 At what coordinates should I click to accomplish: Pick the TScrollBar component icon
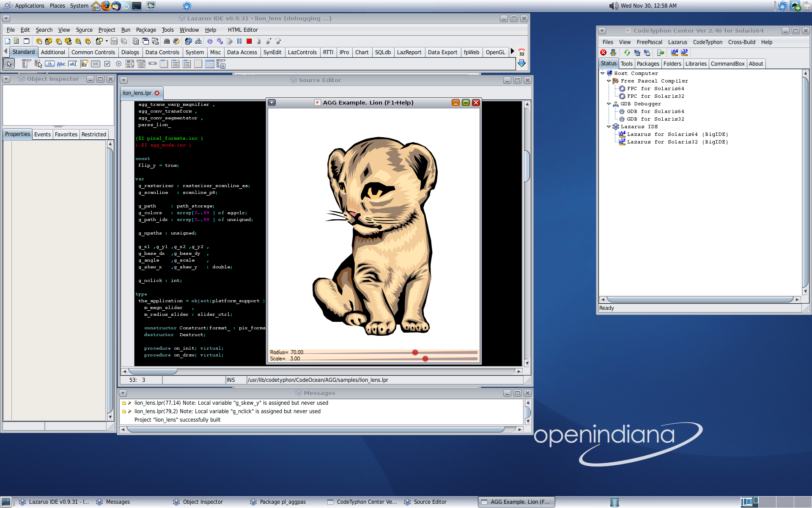(x=153, y=64)
